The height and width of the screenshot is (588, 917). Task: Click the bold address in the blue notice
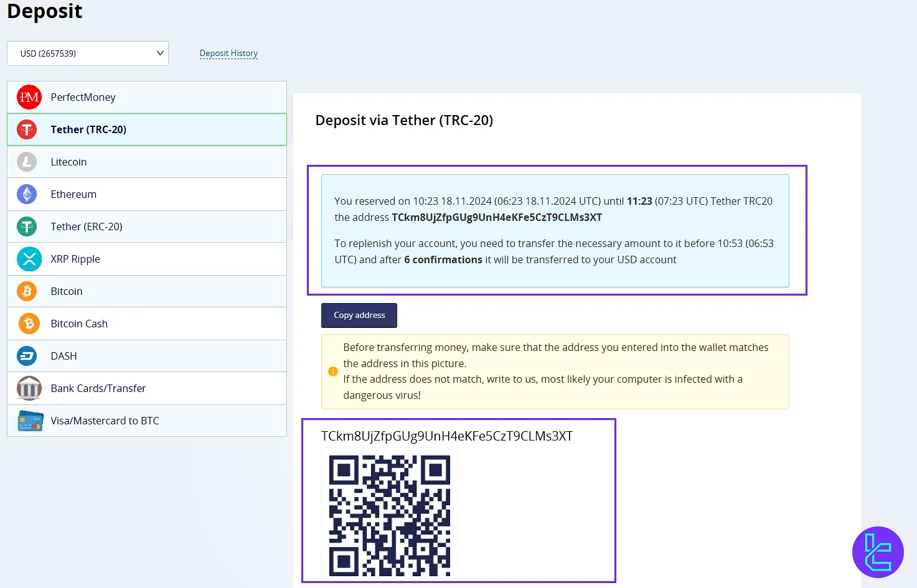tap(497, 217)
